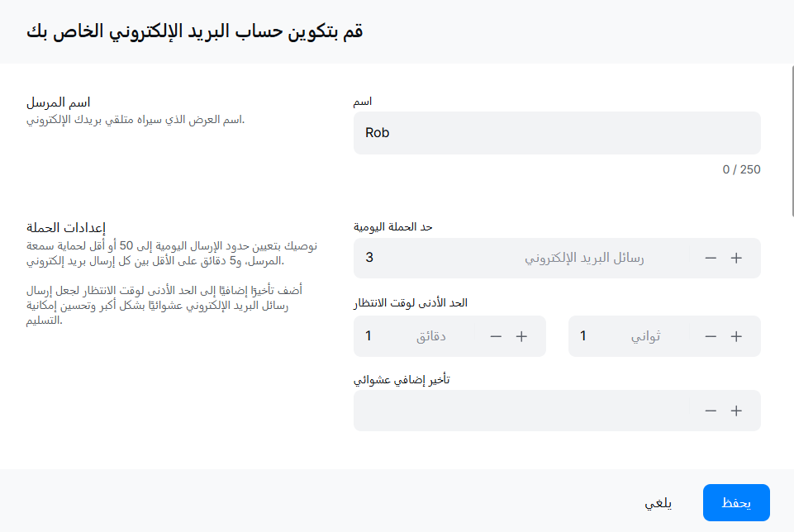
Task: Click the الحد الأدنى لوقت الانتظار label
Action: (411, 302)
